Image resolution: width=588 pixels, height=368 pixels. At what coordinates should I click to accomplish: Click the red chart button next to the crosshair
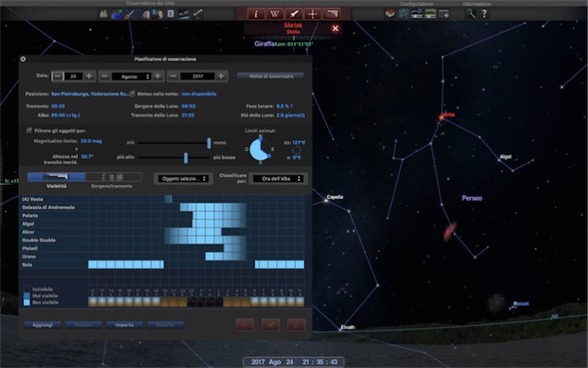coord(331,14)
